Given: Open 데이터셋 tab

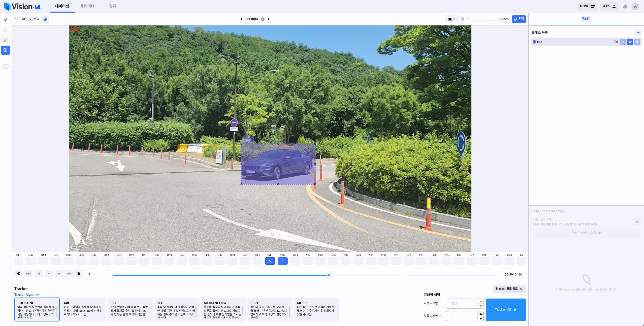Looking at the screenshot, I should 62,6.
